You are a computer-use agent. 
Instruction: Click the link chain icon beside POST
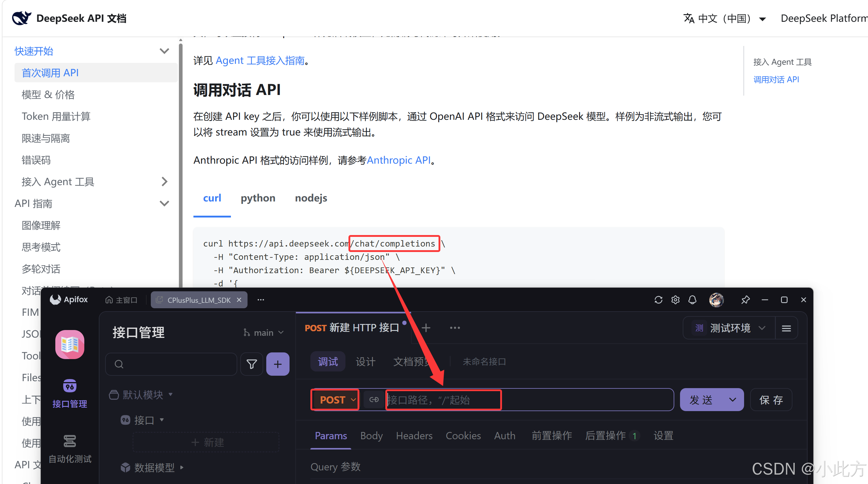coord(374,400)
